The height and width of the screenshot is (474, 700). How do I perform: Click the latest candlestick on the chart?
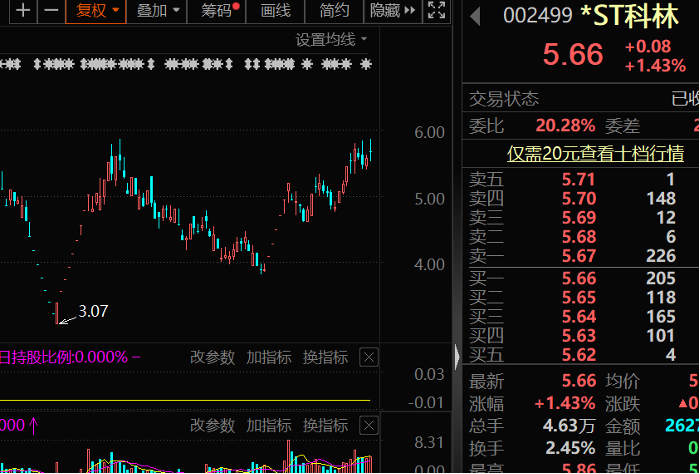pyautogui.click(x=371, y=152)
